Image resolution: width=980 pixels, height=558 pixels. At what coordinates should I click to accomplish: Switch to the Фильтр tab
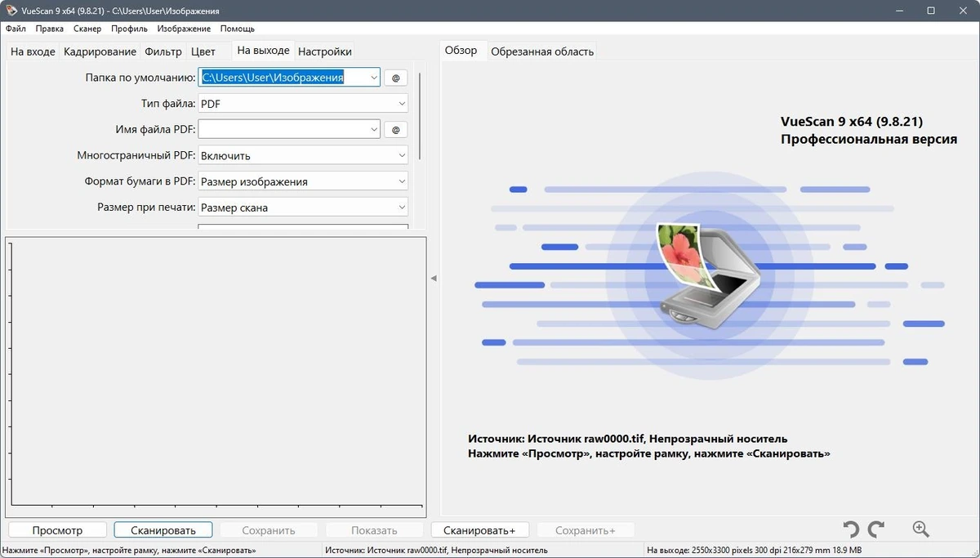(163, 51)
